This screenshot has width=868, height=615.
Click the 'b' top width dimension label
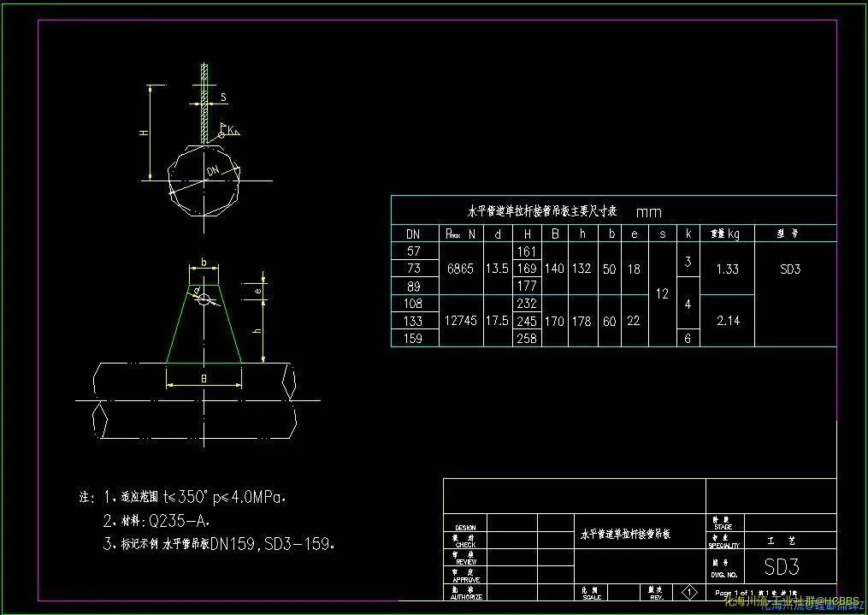tap(204, 263)
